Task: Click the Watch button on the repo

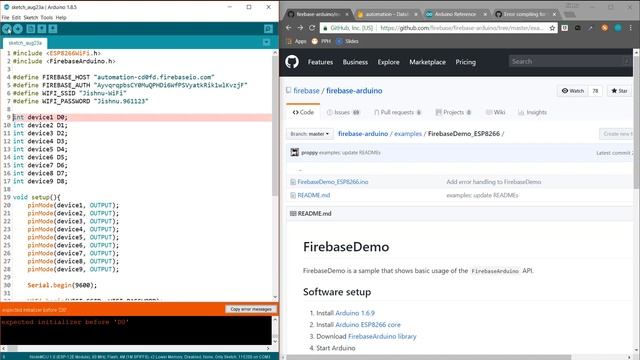Action: pyautogui.click(x=573, y=91)
